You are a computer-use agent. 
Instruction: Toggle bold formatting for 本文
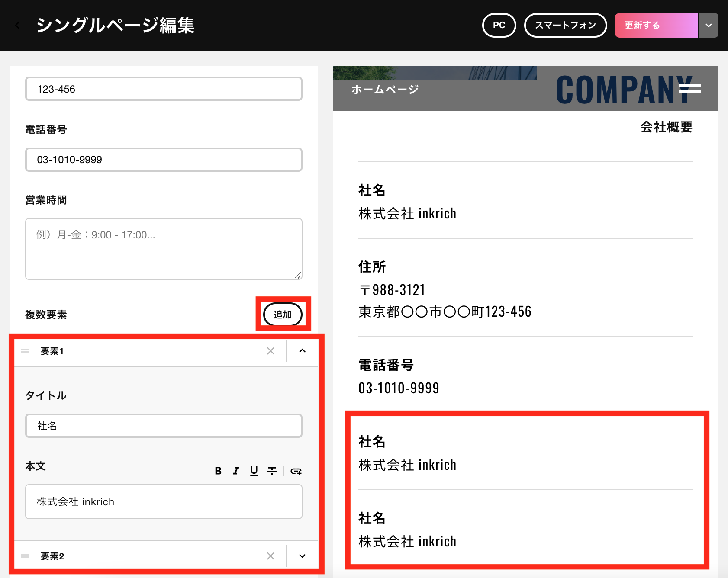coord(218,471)
